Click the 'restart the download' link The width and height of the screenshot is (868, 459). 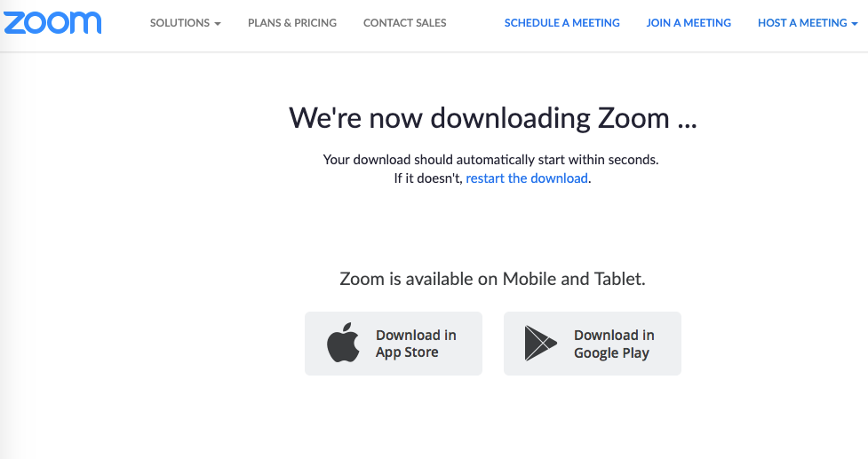pos(527,178)
